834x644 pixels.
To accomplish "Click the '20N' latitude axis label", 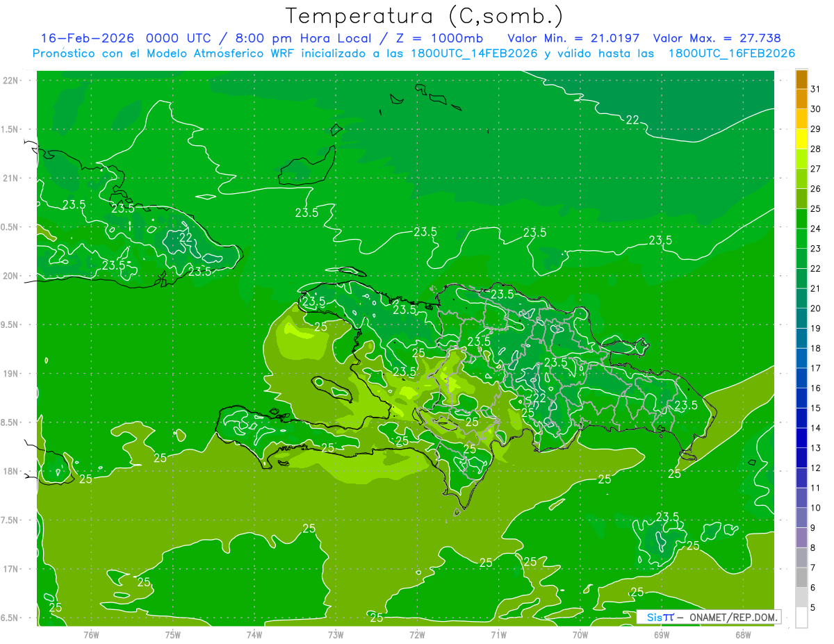I will point(10,276).
